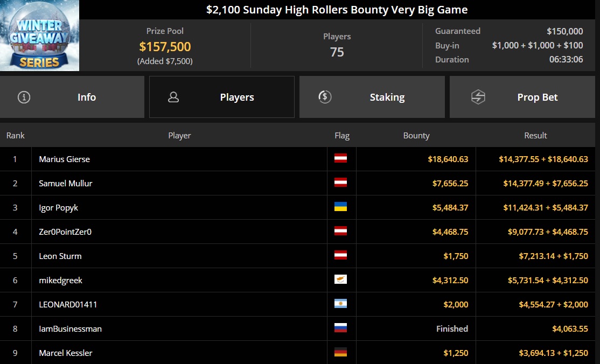This screenshot has height=364, width=600.
Task: Click the Winter Giveaway Series logo
Action: [39, 36]
